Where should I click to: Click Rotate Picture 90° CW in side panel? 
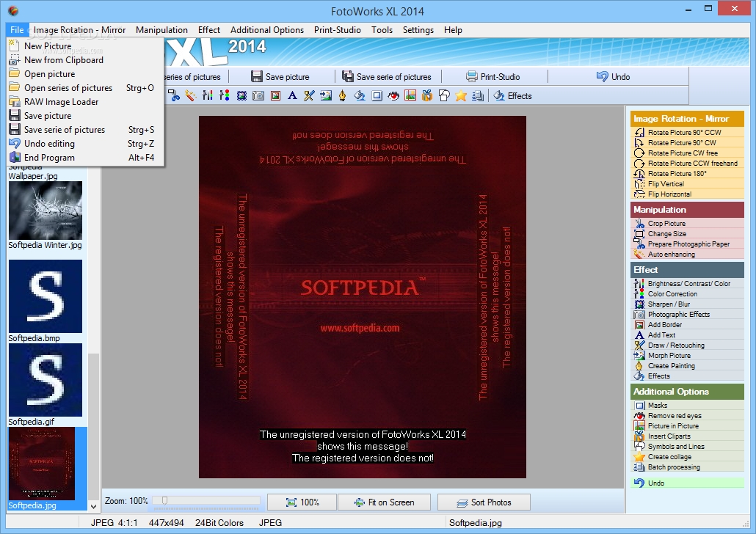[687, 142]
